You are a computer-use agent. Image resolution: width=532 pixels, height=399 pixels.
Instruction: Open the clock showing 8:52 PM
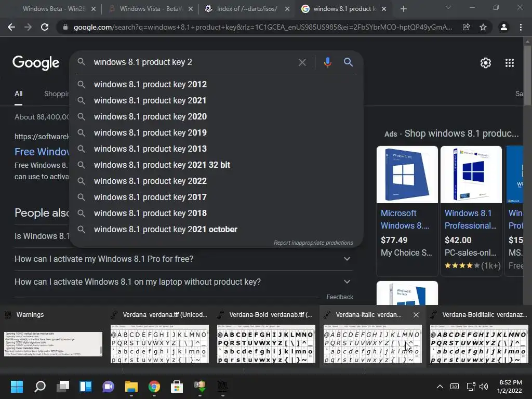[x=509, y=387]
